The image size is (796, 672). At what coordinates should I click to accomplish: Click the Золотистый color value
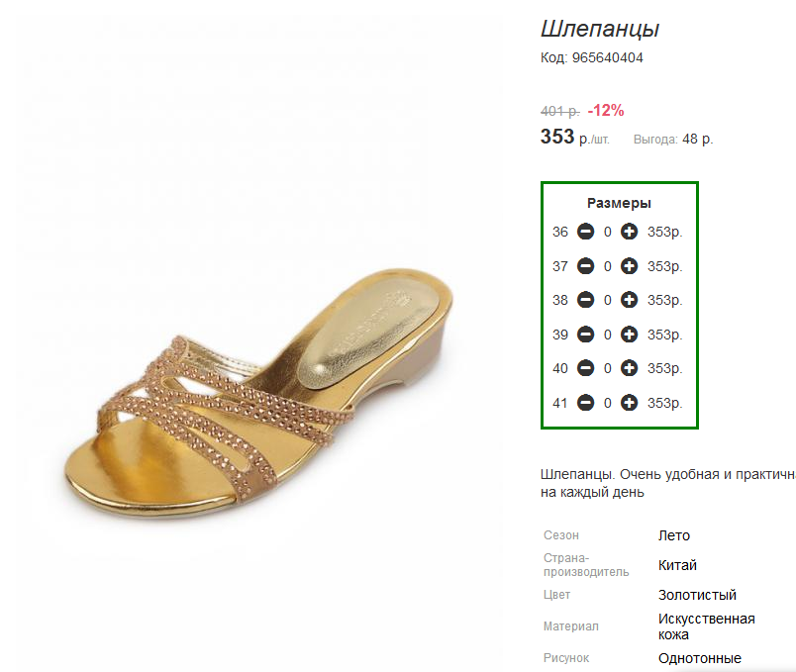click(697, 595)
